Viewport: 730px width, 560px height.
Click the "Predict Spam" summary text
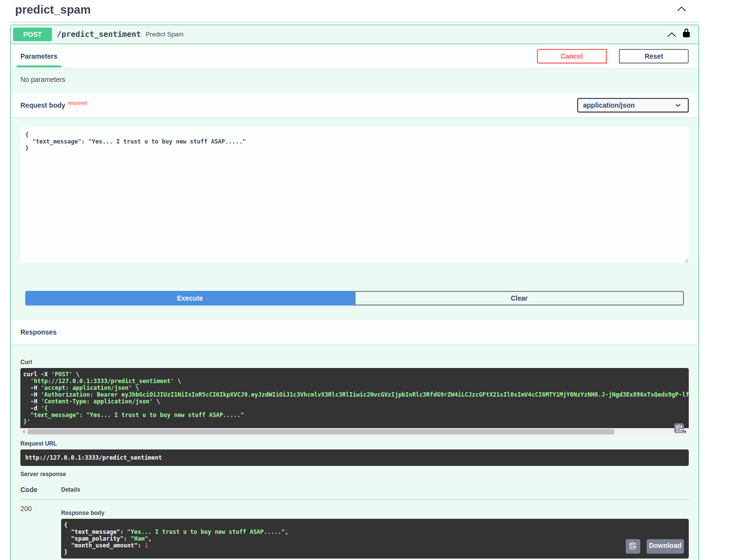click(164, 34)
